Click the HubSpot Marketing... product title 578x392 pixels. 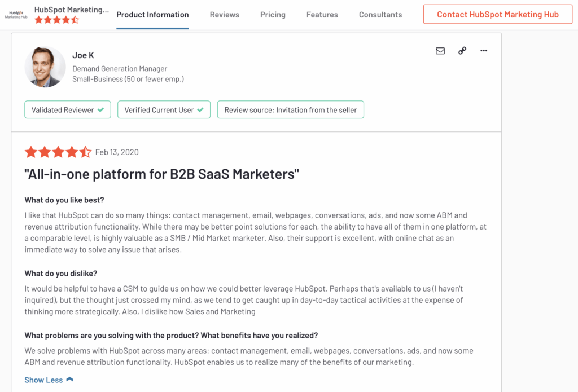click(72, 10)
